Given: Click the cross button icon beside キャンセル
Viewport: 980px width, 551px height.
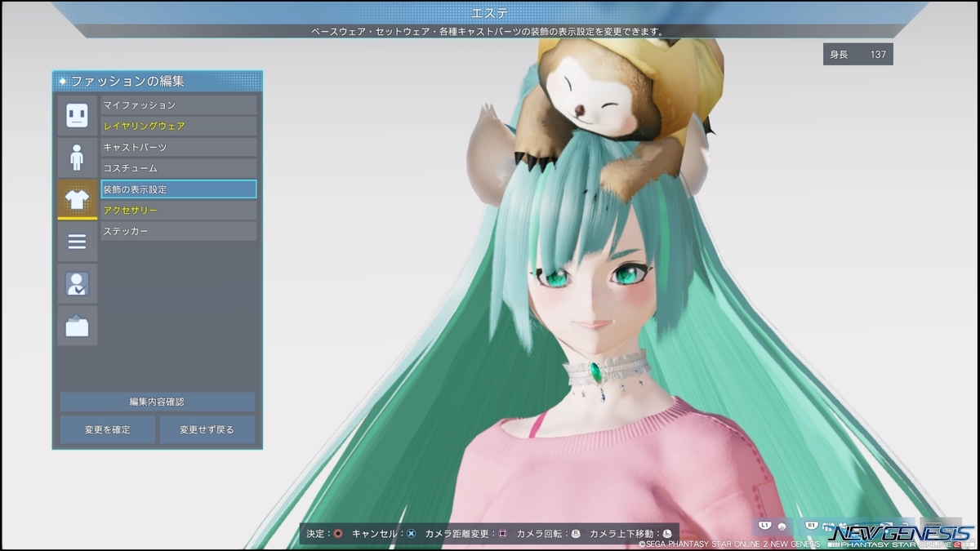Looking at the screenshot, I should (411, 534).
